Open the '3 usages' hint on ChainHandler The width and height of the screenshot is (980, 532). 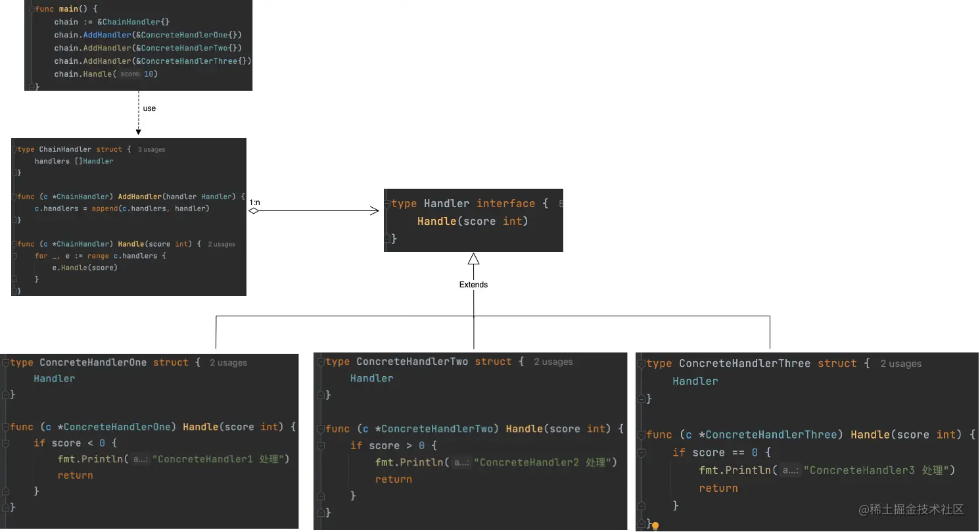click(151, 150)
